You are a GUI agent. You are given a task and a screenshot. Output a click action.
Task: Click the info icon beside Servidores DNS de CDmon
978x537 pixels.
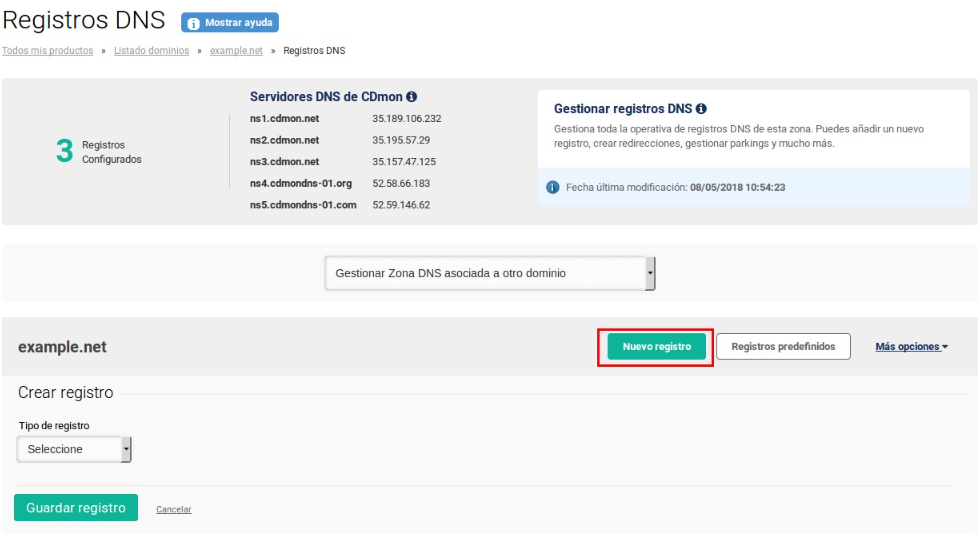coord(411,97)
